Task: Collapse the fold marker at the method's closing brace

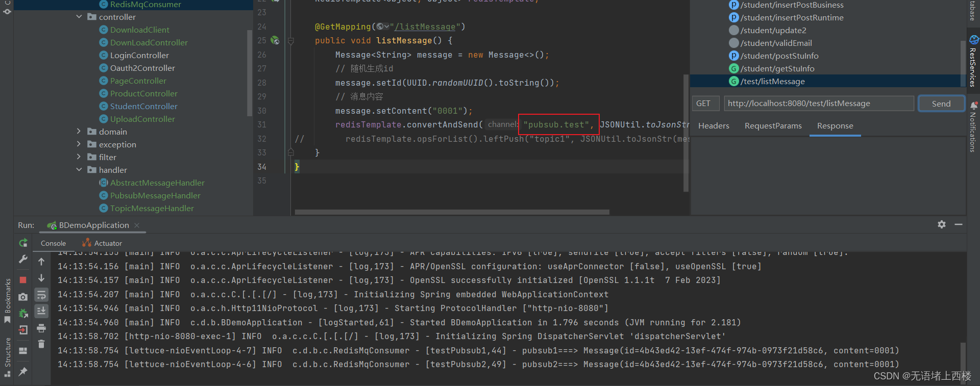Action: (291, 152)
